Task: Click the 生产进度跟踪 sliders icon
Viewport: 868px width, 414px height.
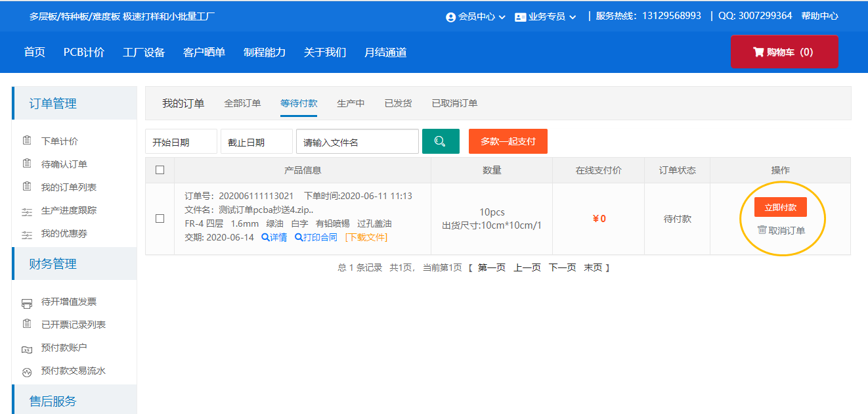Action: coord(27,211)
